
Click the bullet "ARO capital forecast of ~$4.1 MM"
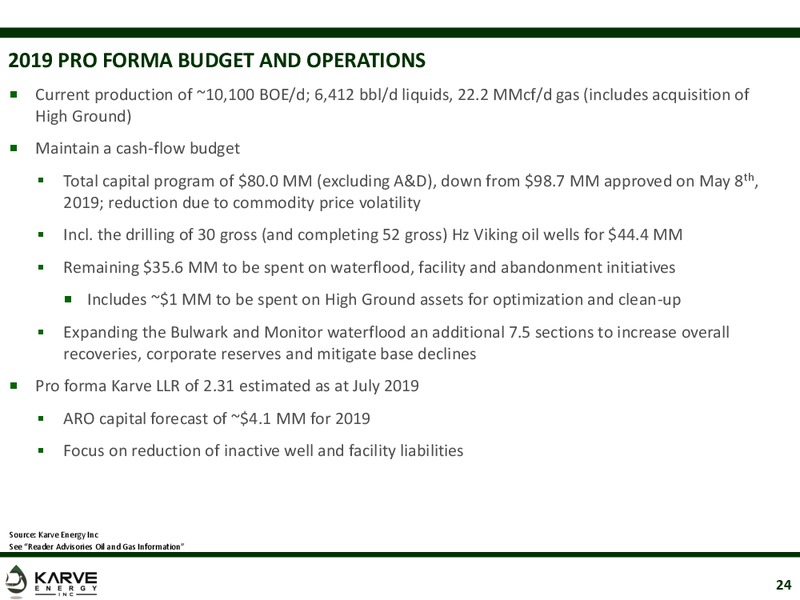point(216,419)
